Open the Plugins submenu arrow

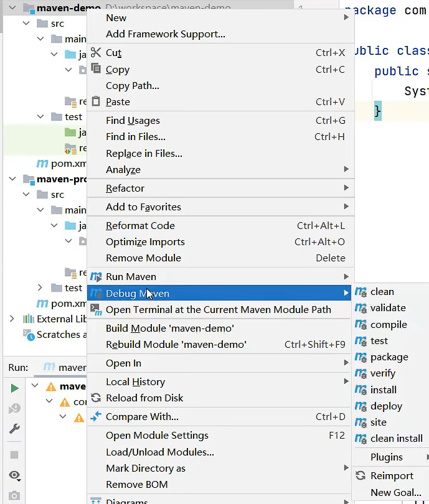pyautogui.click(x=427, y=457)
